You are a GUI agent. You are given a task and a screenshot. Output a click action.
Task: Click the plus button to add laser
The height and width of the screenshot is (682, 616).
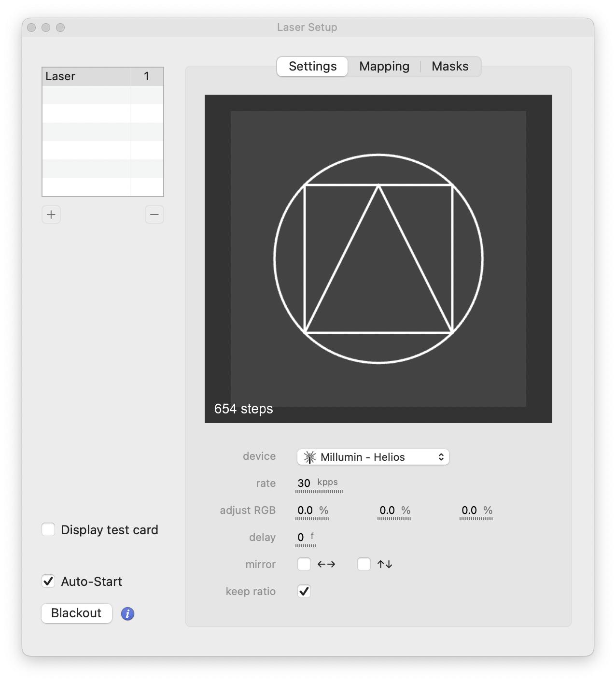(51, 214)
